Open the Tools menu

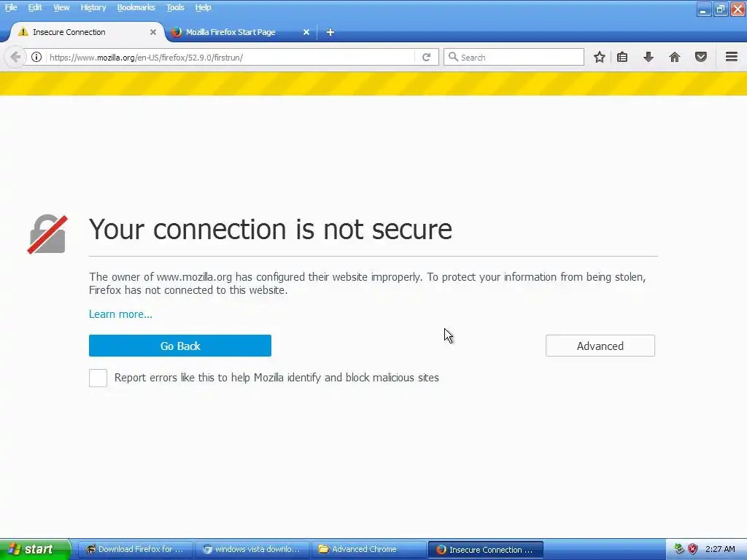click(175, 7)
